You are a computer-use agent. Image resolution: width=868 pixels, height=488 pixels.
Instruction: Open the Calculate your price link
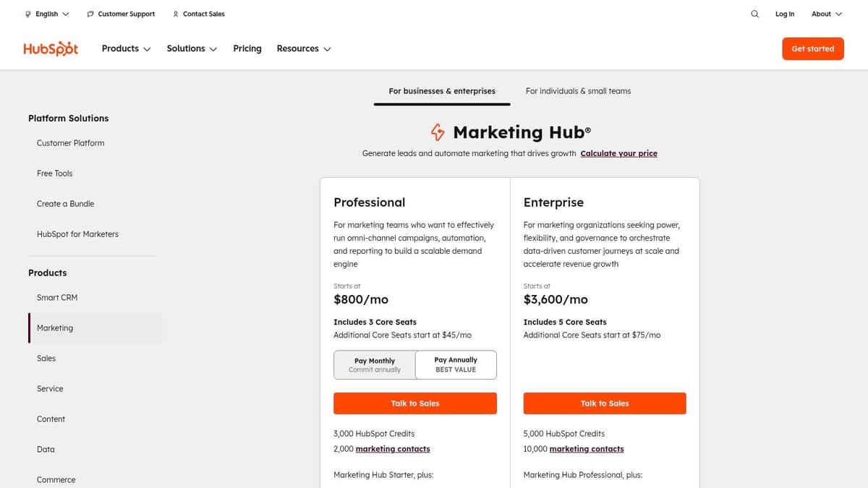click(618, 153)
